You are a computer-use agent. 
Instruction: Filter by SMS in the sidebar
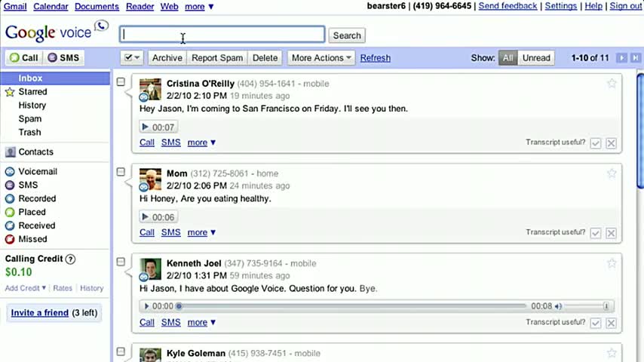pos(28,185)
